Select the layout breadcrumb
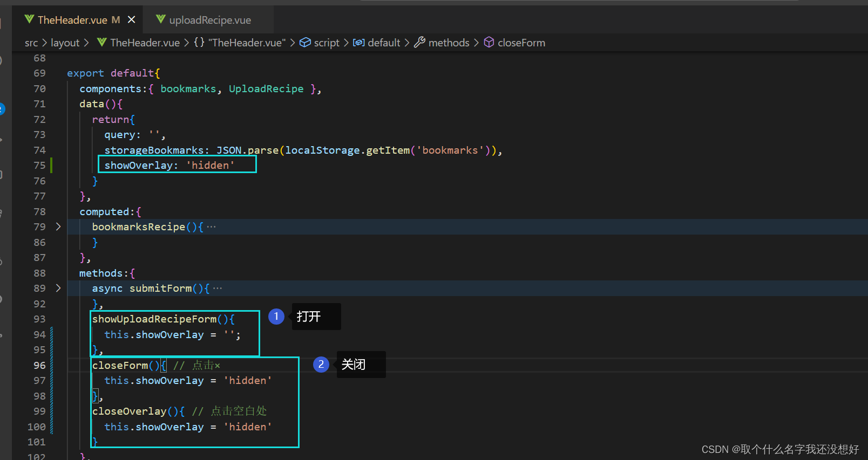 [65, 43]
